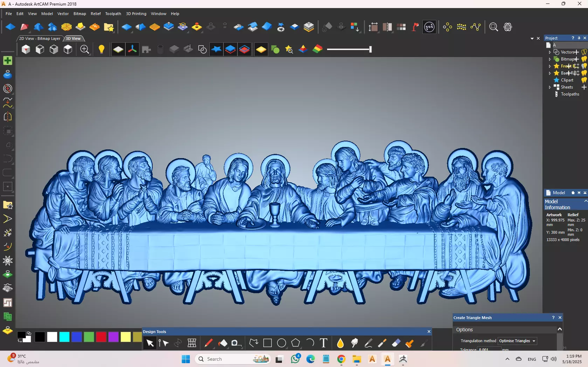The width and height of the screenshot is (588, 367).
Task: Select the polyline drawing tool
Action: 254,343
